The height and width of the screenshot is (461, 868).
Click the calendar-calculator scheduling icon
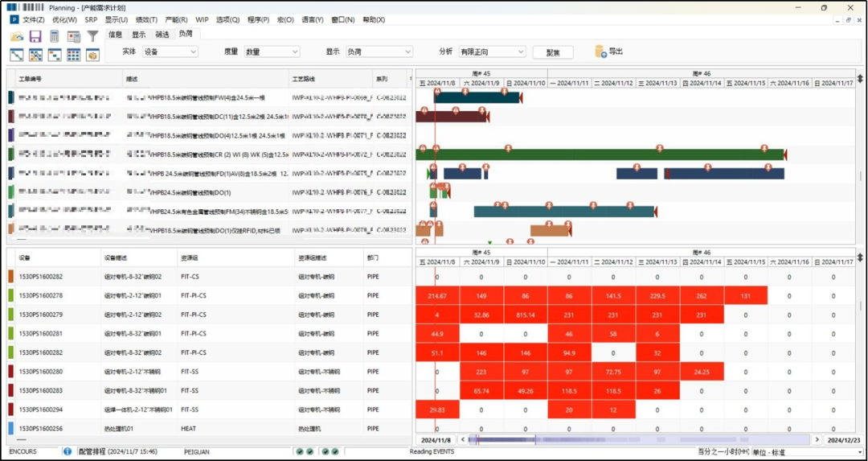74,36
